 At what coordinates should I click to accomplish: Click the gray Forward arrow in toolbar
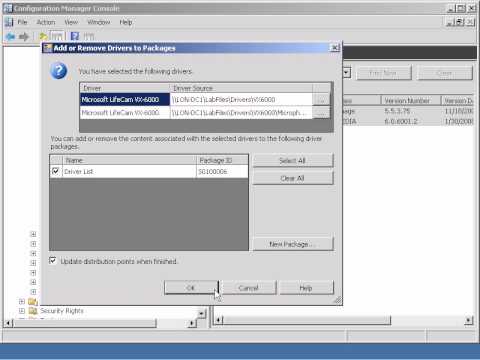click(x=23, y=36)
